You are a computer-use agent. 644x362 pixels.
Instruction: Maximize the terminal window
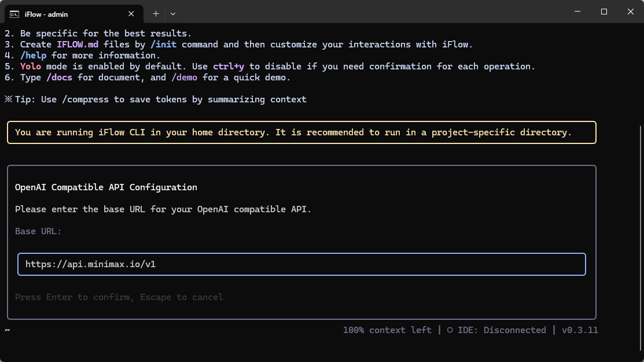pos(603,12)
